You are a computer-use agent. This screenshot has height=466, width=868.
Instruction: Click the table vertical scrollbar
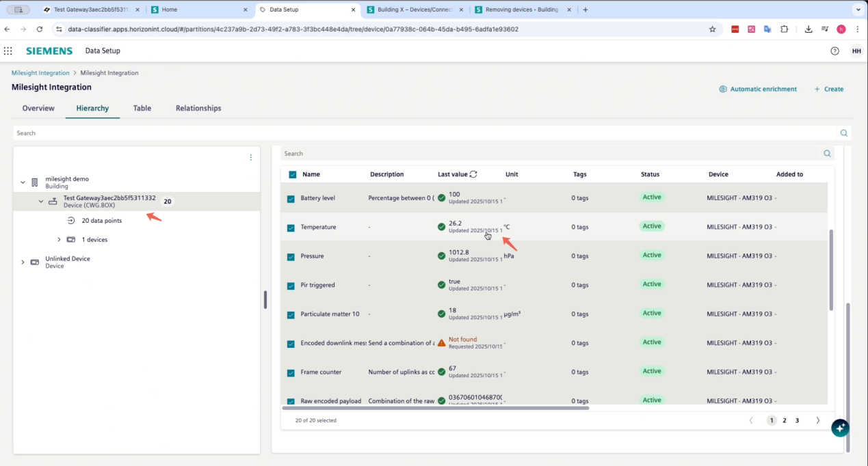831,270
